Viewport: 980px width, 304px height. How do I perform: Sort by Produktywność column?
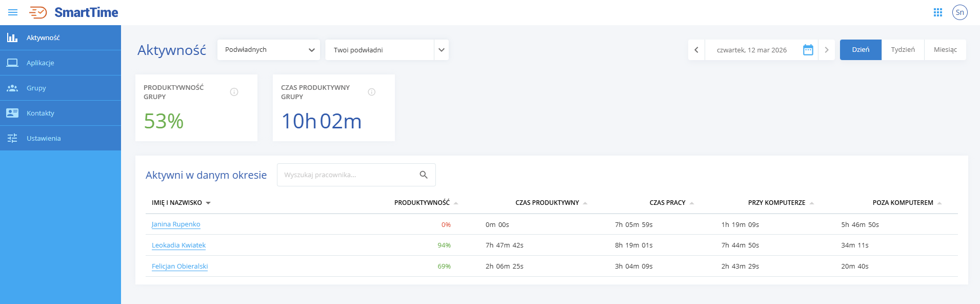426,203
